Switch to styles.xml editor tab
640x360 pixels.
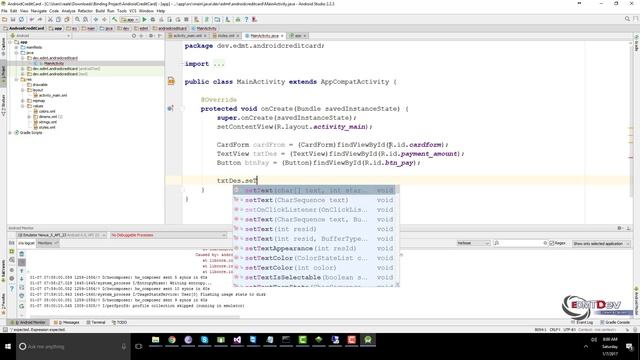226,36
